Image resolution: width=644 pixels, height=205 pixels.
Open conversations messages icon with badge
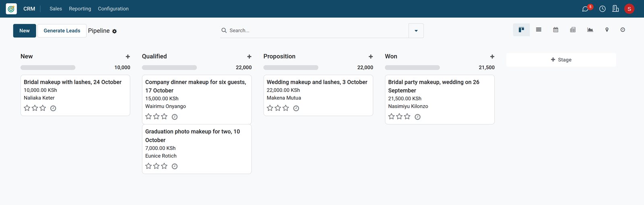click(x=587, y=8)
